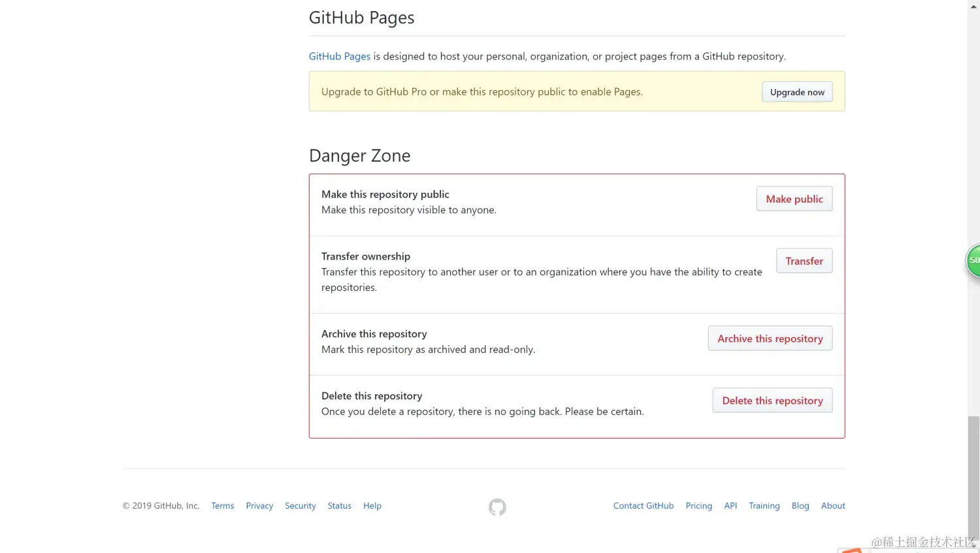Open the Status footer link
This screenshot has height=553, width=980.
point(339,506)
